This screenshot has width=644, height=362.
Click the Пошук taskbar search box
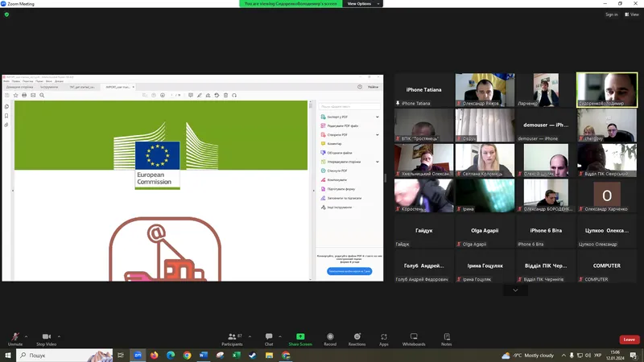pos(65,355)
